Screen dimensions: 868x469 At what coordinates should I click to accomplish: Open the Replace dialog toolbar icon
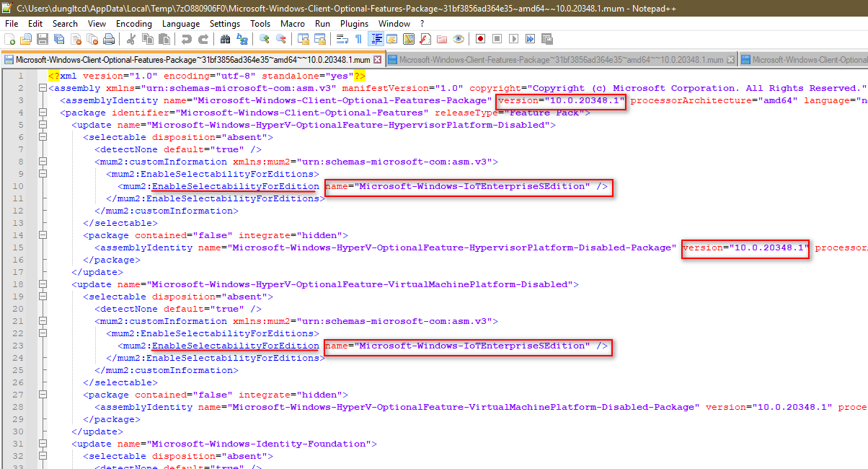242,38
